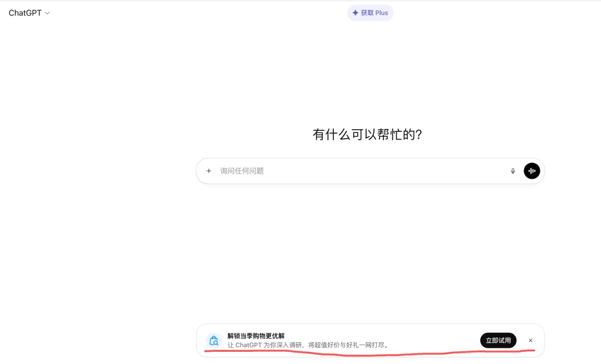Select the microphone icon for dictation
The width and height of the screenshot is (601, 364).
(513, 171)
